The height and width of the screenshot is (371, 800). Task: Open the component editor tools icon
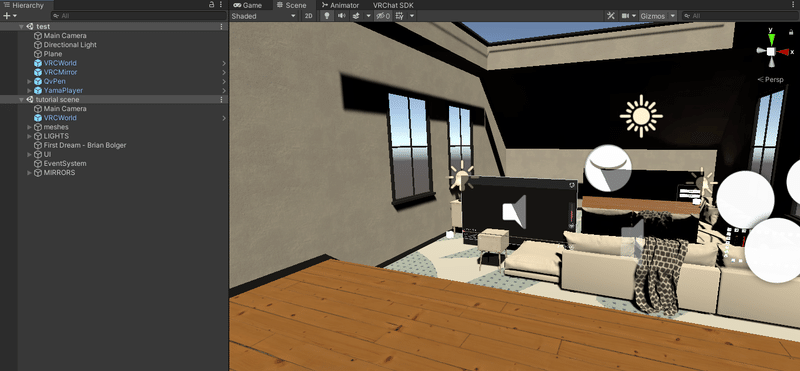click(x=611, y=16)
